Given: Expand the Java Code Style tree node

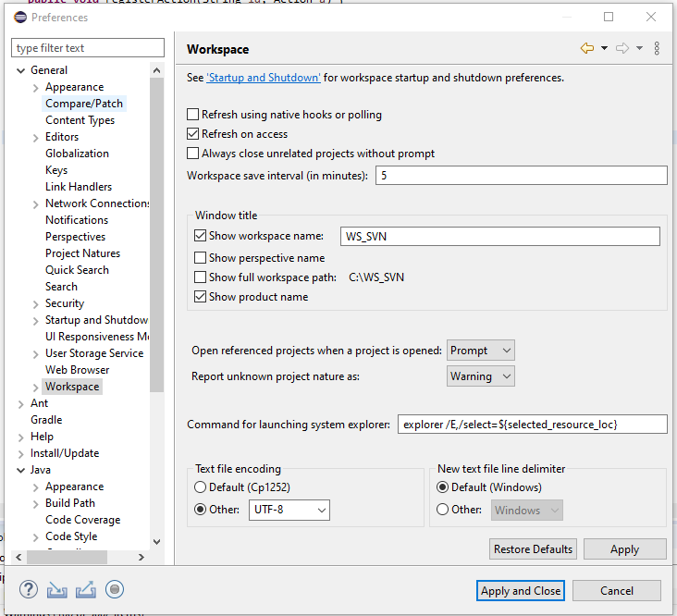Looking at the screenshot, I should pyautogui.click(x=36, y=536).
